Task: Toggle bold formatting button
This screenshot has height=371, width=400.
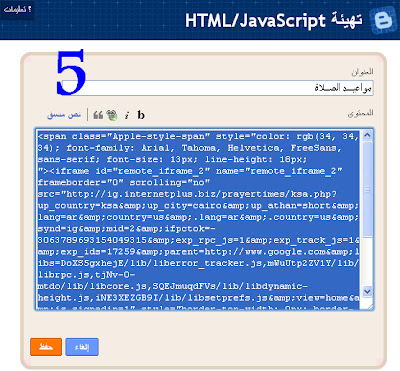Action: [141, 115]
